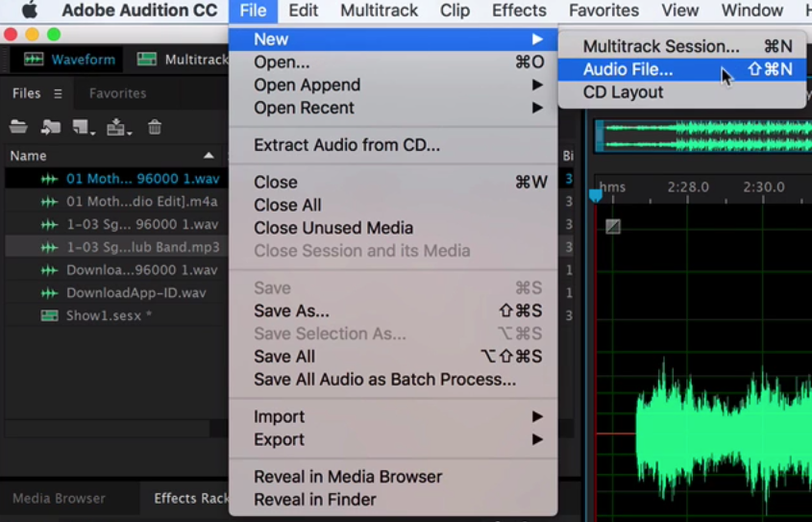
Task: Switch to the Multitrack editor view
Action: [x=182, y=60]
